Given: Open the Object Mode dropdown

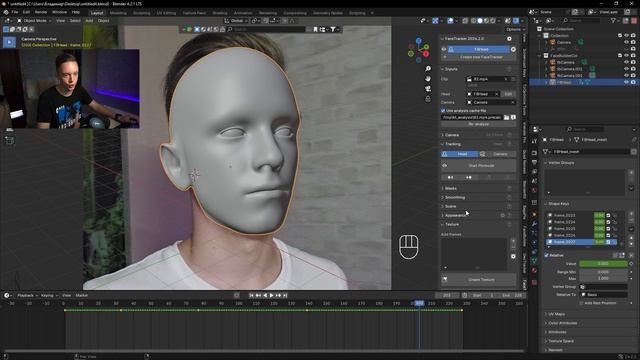Looking at the screenshot, I should coord(34,20).
